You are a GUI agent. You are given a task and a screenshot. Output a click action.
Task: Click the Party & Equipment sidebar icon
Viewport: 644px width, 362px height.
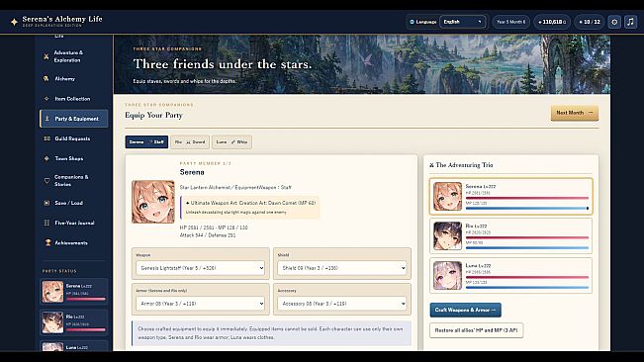[46, 119]
